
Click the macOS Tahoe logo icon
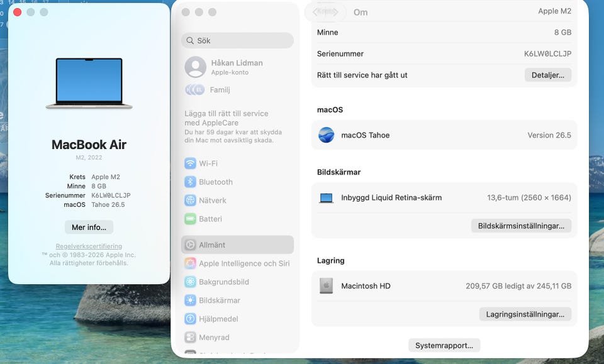point(327,135)
